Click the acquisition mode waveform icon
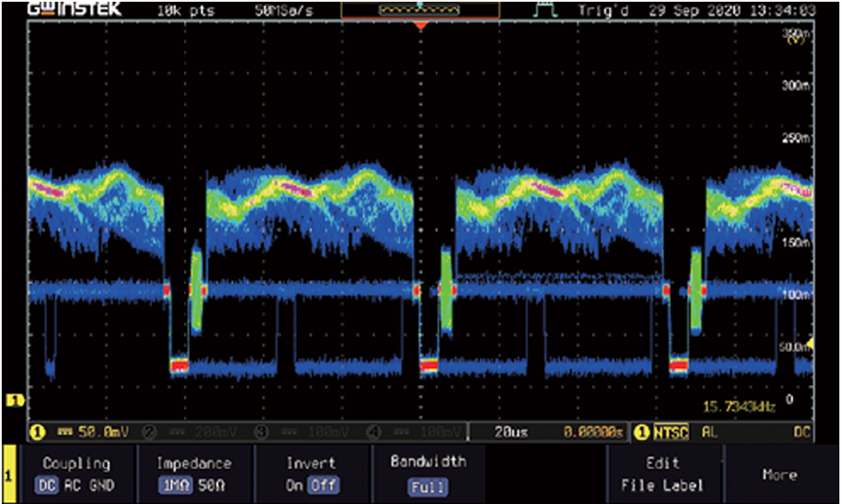The image size is (842, 504). (x=544, y=10)
